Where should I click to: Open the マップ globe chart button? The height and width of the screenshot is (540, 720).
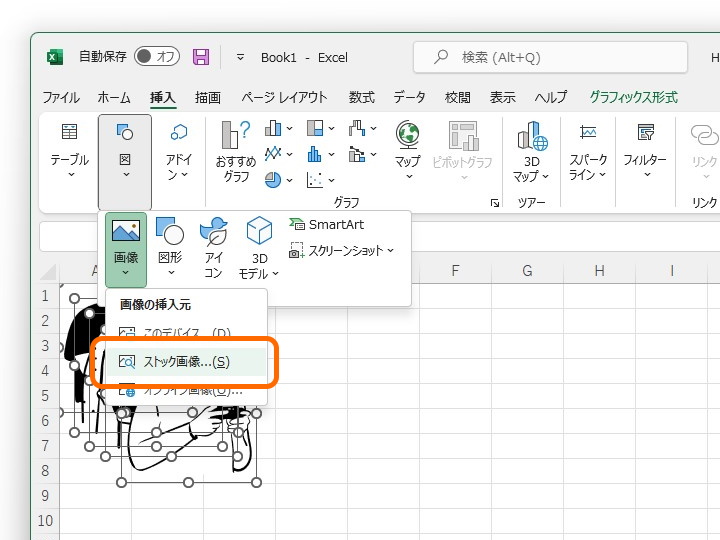click(x=408, y=150)
